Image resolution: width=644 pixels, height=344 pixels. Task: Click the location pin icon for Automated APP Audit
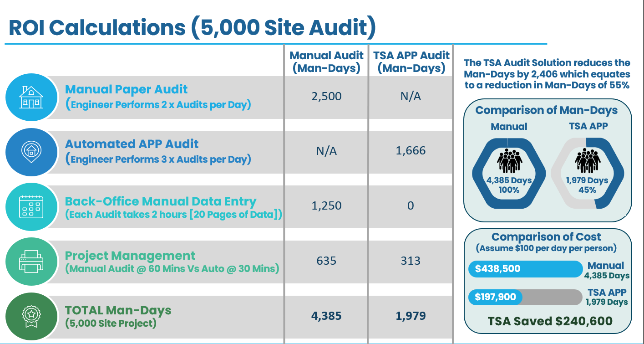(x=31, y=152)
